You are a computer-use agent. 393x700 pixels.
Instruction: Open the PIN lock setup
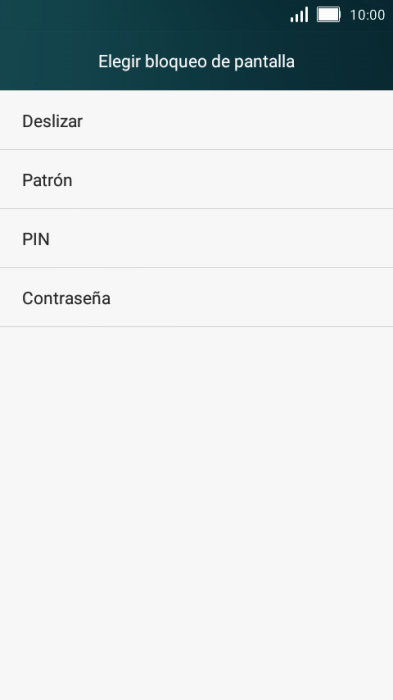[196, 238]
